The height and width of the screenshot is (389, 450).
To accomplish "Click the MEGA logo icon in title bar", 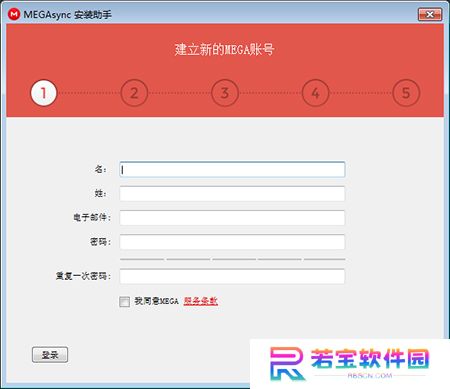I will pos(14,14).
